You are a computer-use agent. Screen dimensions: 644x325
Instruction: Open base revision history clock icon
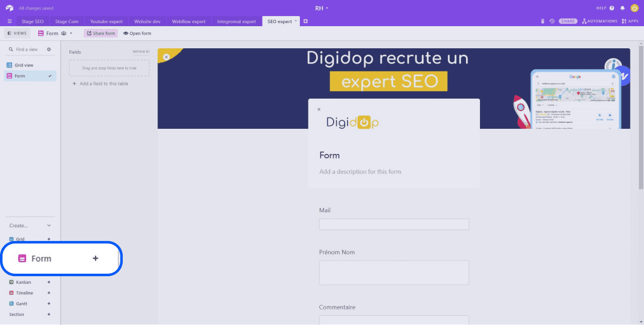(x=552, y=21)
